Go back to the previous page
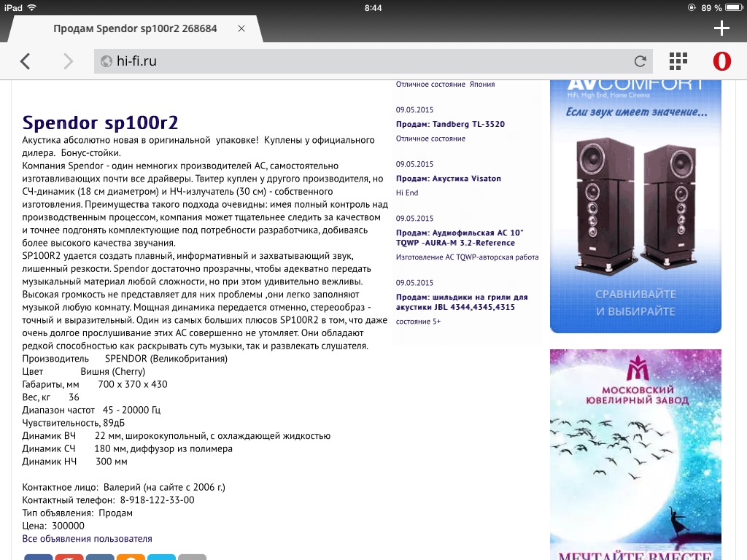This screenshot has width=747, height=560. point(26,61)
